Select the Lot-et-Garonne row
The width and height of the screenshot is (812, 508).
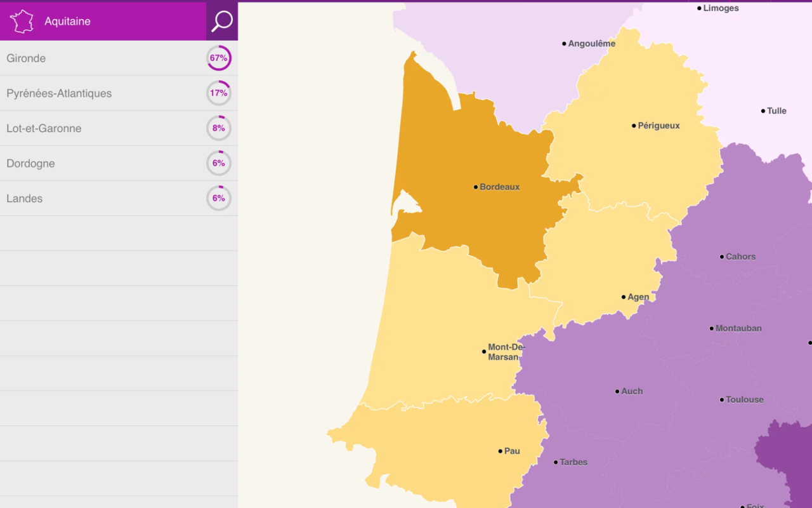coord(119,128)
